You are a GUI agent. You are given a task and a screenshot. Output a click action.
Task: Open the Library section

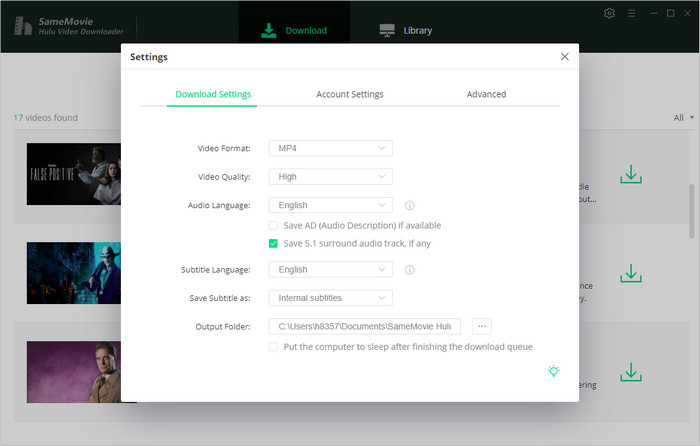pyautogui.click(x=406, y=30)
